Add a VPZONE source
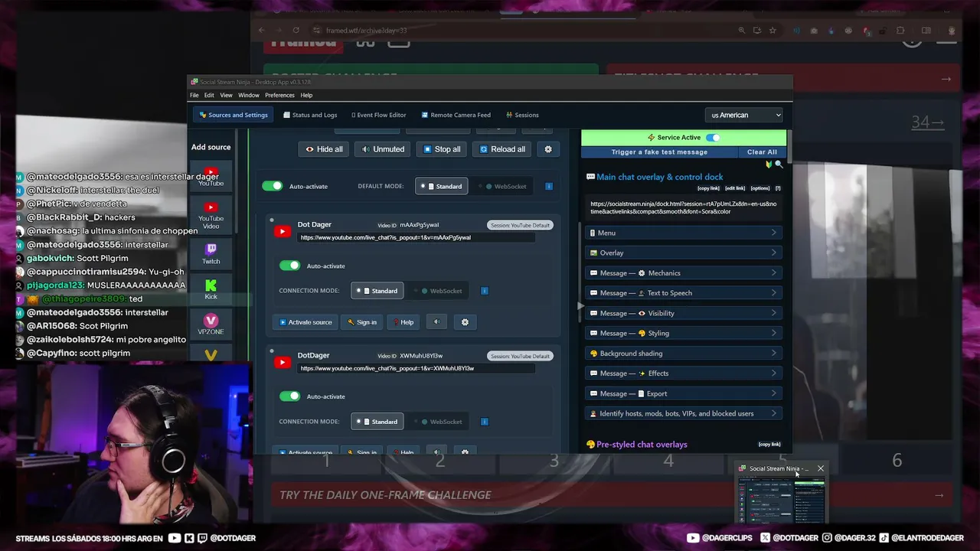The image size is (980, 551). tap(211, 324)
